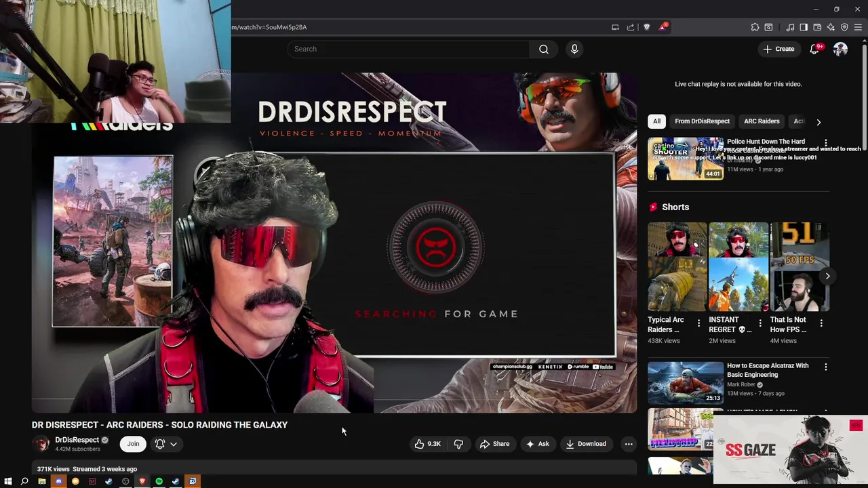The image size is (868, 488).
Task: Open OBS Studio from the taskbar
Action: click(125, 481)
